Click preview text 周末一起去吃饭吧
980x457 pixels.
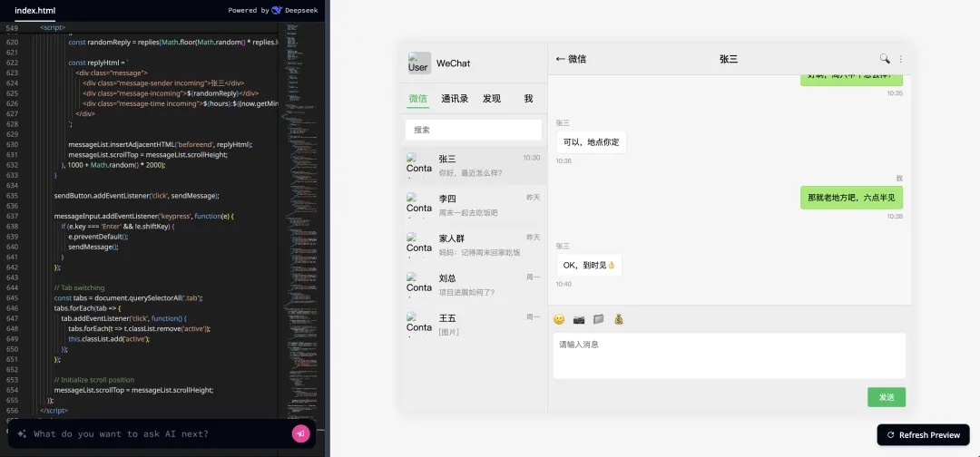[468, 213]
